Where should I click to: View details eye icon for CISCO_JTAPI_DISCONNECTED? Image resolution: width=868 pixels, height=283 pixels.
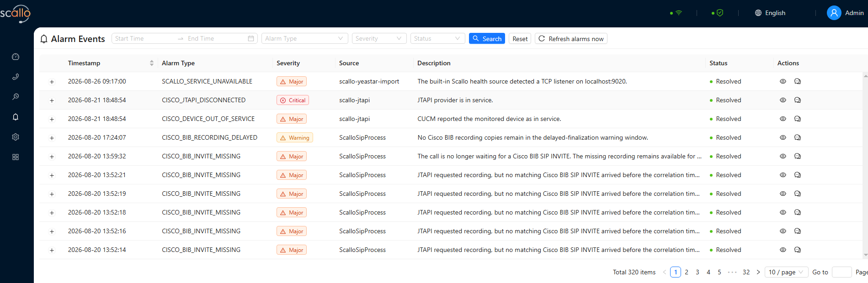click(x=783, y=100)
